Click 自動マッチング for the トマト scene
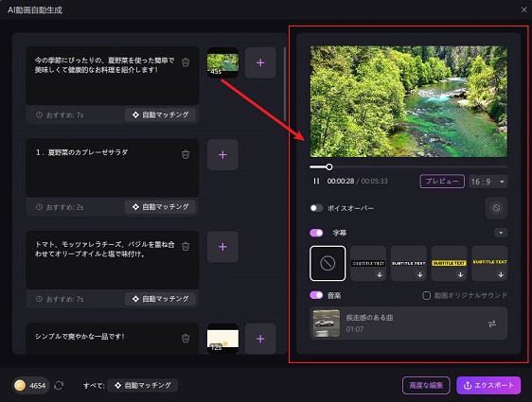This screenshot has height=402, width=532. pyautogui.click(x=160, y=299)
